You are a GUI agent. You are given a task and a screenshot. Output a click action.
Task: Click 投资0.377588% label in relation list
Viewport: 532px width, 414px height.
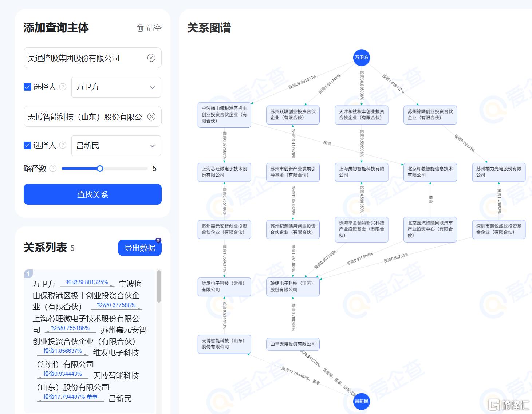coord(116,305)
